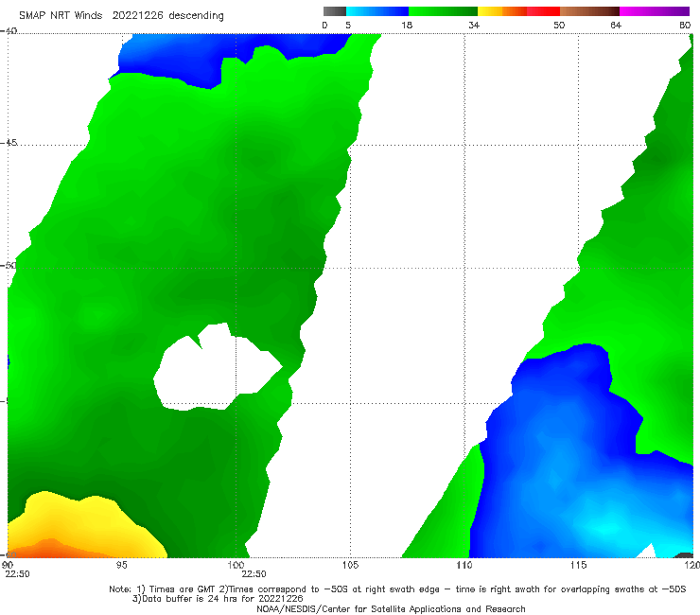The width and height of the screenshot is (700, 615).
Task: Click the white data gap inside the left swath
Action: click(x=215, y=371)
